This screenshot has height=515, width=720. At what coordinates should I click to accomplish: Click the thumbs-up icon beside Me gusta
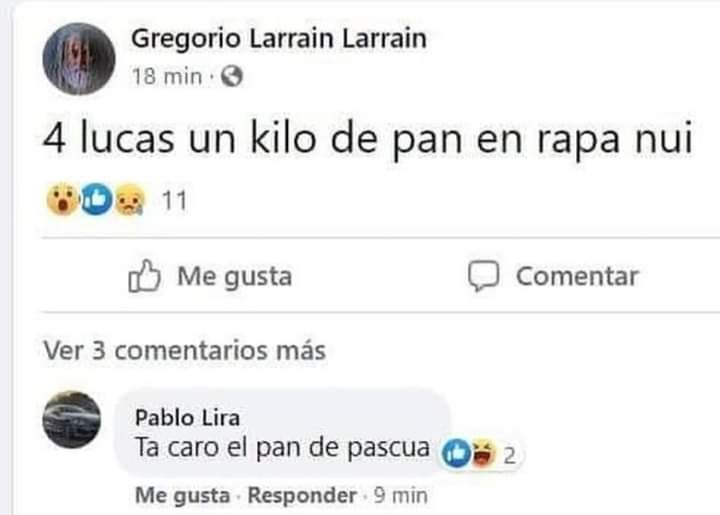144,276
